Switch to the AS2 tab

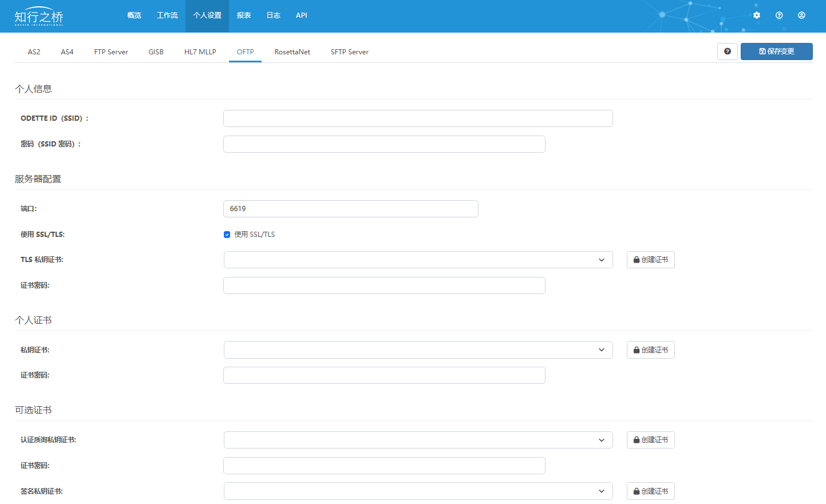(x=34, y=52)
